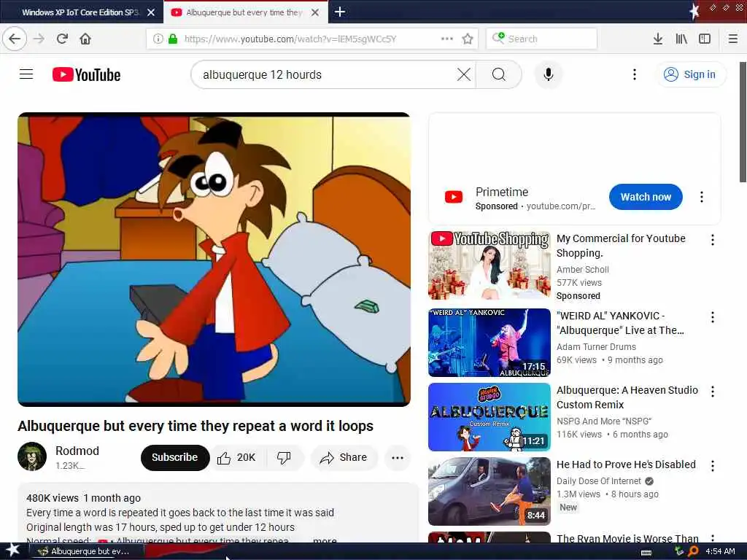Like the video with 20K thumbs up

[x=237, y=458]
